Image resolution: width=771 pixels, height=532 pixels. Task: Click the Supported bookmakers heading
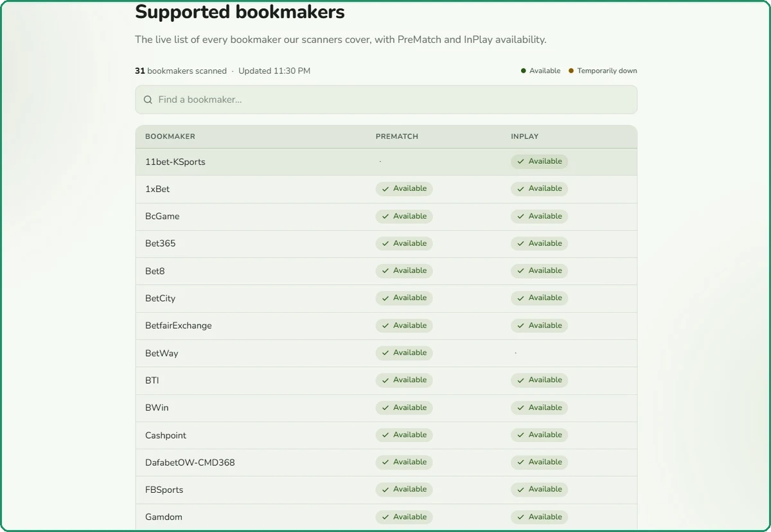pos(240,12)
